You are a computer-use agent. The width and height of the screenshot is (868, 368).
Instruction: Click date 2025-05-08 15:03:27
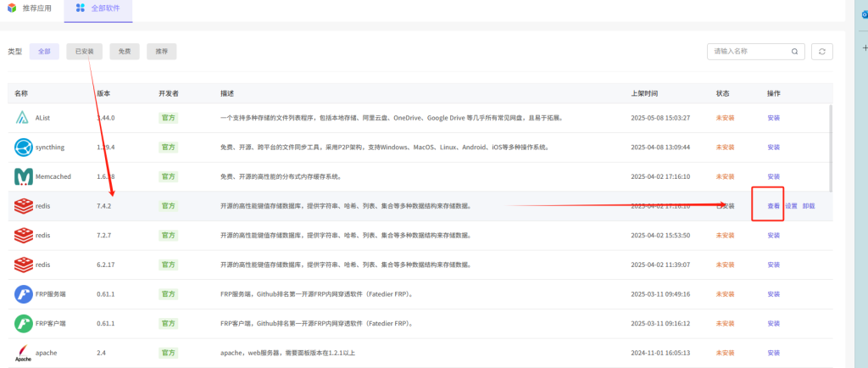[x=660, y=118]
